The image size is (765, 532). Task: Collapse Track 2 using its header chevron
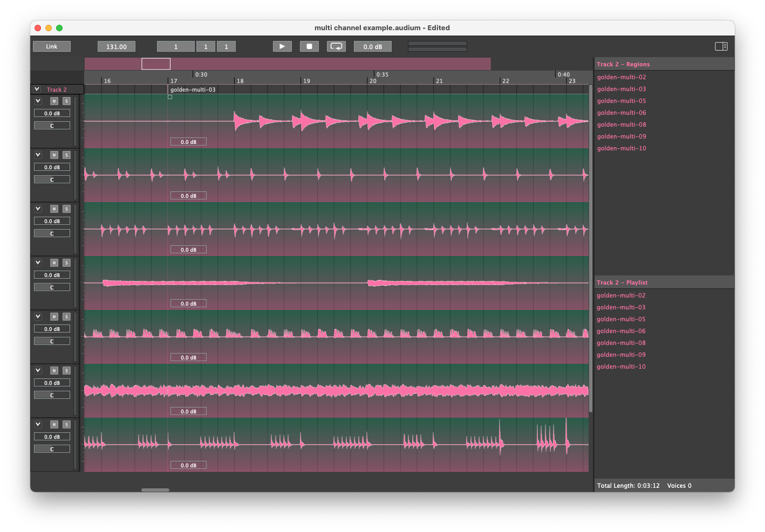click(x=37, y=89)
